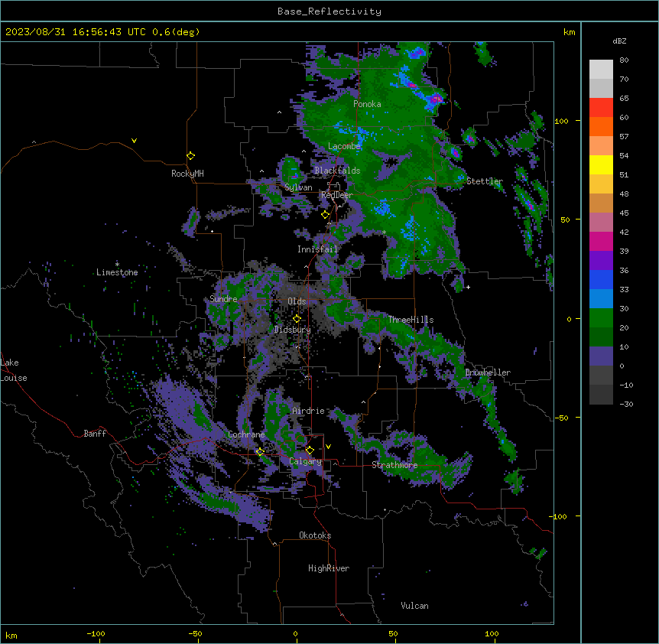Click the yellow V marker northeast of Calgary

pyautogui.click(x=328, y=447)
